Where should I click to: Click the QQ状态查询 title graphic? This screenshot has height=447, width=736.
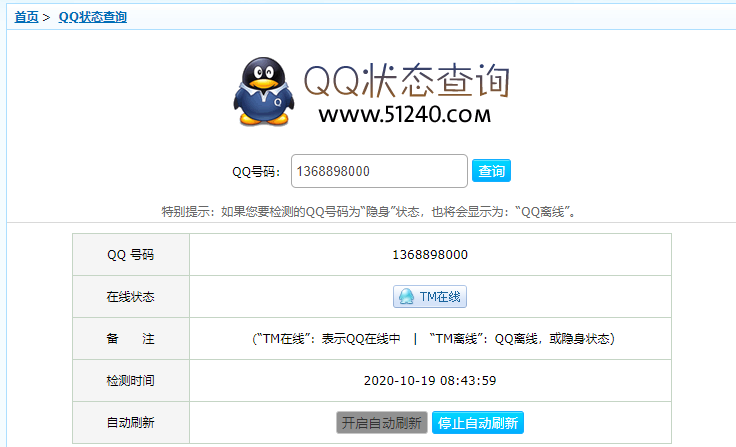coord(406,80)
